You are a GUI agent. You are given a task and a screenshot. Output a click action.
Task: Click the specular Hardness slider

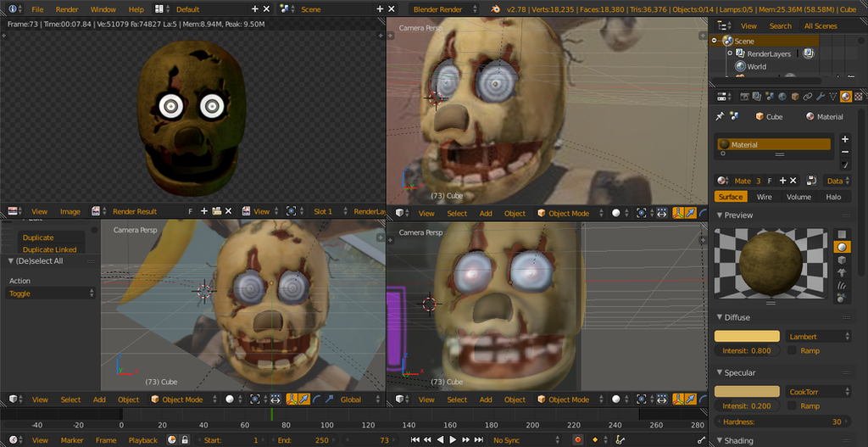(782, 422)
